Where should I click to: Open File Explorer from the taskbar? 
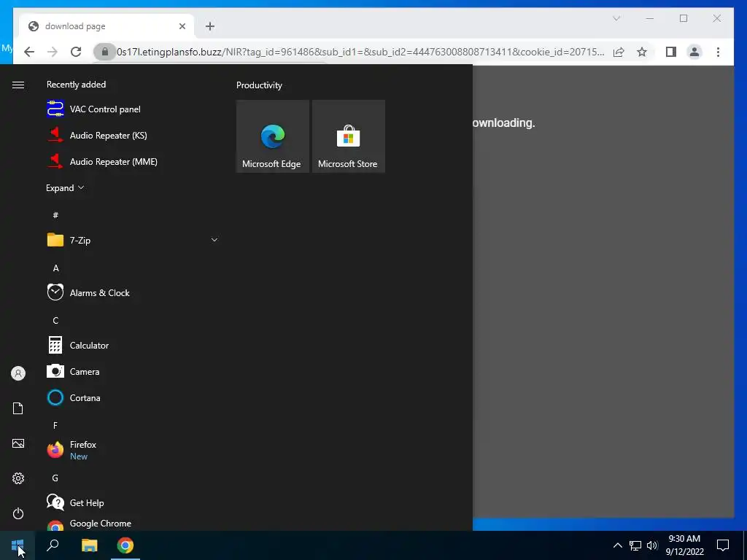(x=89, y=545)
